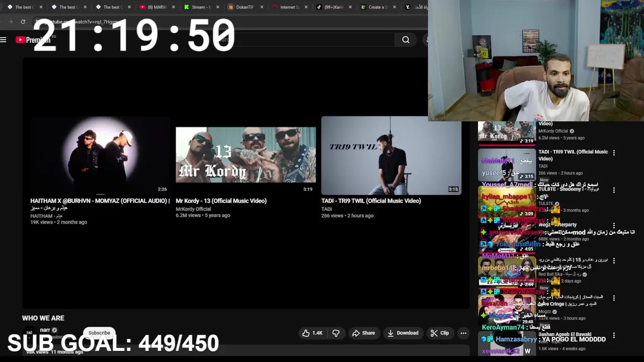Image resolution: width=644 pixels, height=362 pixels.
Task: Switch to the Internet Sp speed test tab
Action: (288, 7)
